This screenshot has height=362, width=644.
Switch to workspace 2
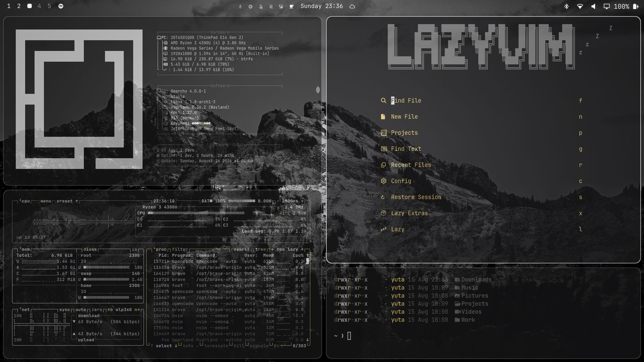[x=19, y=6]
